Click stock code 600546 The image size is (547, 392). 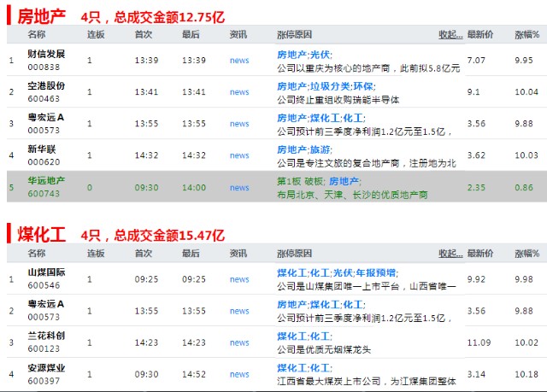pyautogui.click(x=44, y=285)
